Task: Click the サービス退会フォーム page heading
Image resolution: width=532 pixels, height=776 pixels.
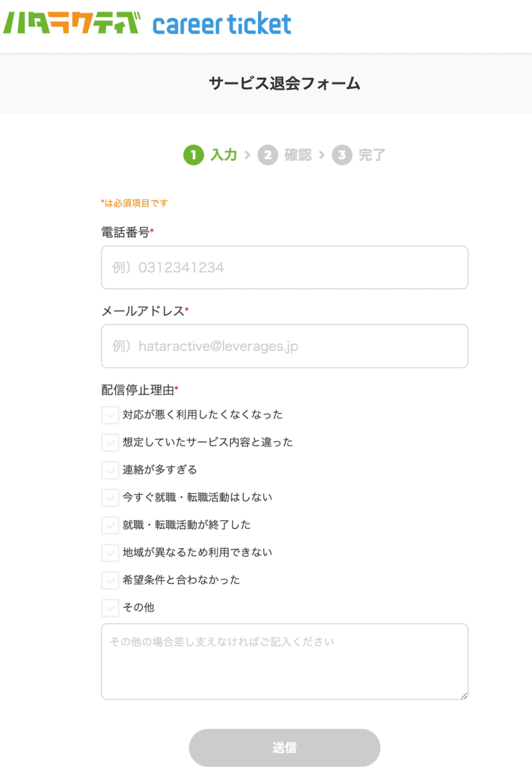Action: (285, 83)
